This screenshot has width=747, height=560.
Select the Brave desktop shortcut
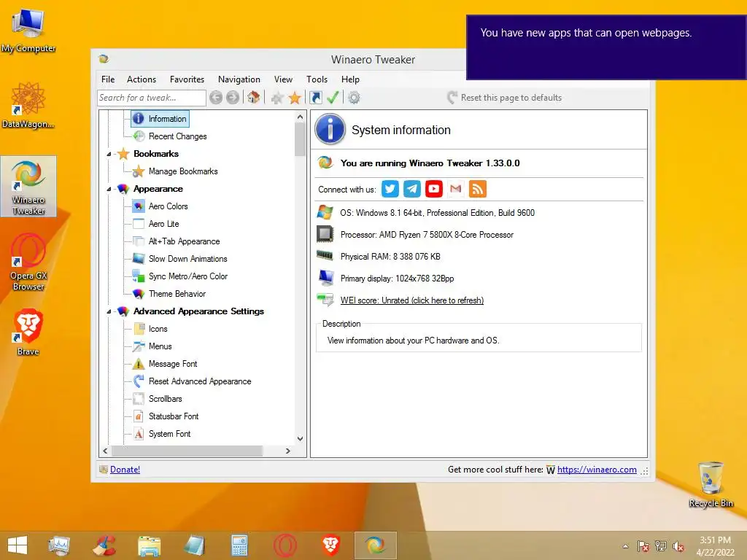[x=28, y=332]
